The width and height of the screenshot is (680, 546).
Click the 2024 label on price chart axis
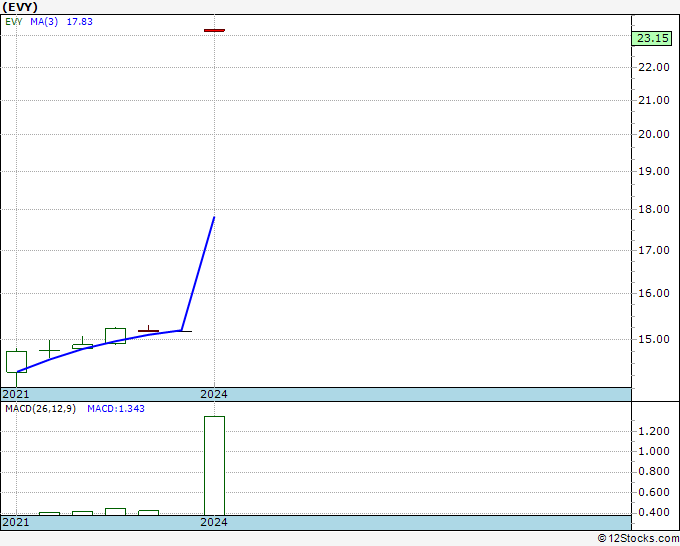214,394
